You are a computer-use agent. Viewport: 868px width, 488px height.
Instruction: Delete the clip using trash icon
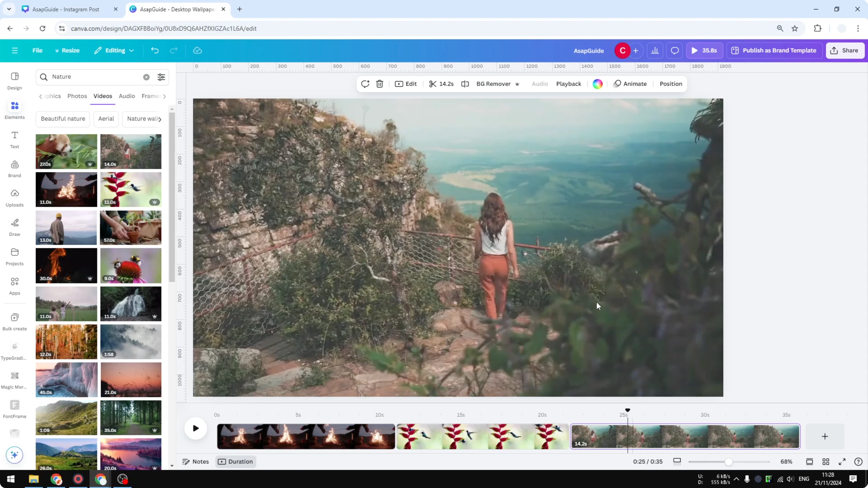(x=380, y=84)
